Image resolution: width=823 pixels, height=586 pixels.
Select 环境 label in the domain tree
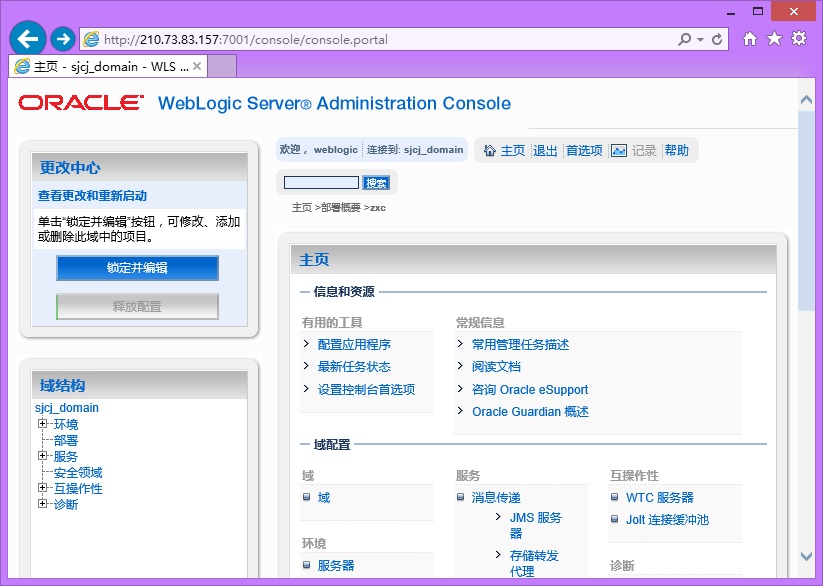coord(66,424)
